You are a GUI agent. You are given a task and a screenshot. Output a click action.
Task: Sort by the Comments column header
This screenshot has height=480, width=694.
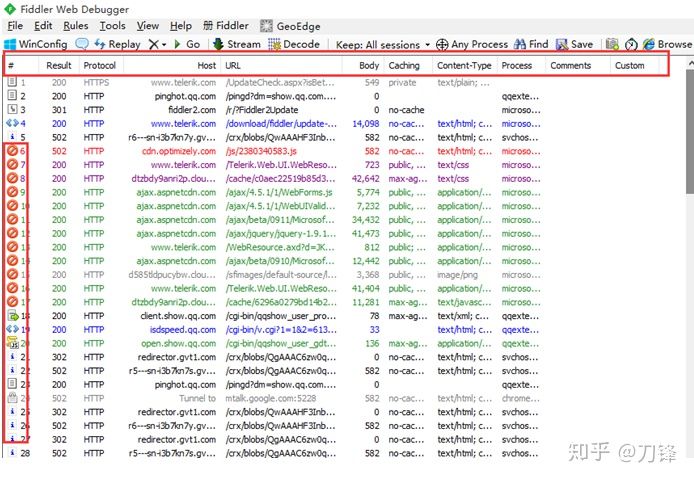(577, 66)
